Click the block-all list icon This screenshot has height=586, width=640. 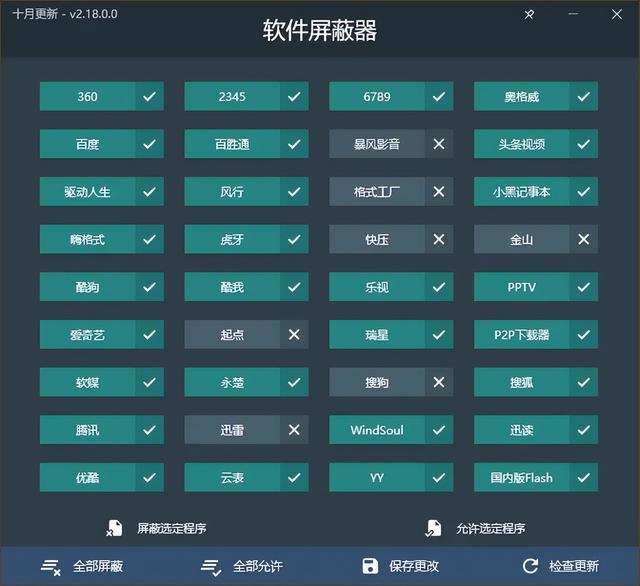pos(51,566)
